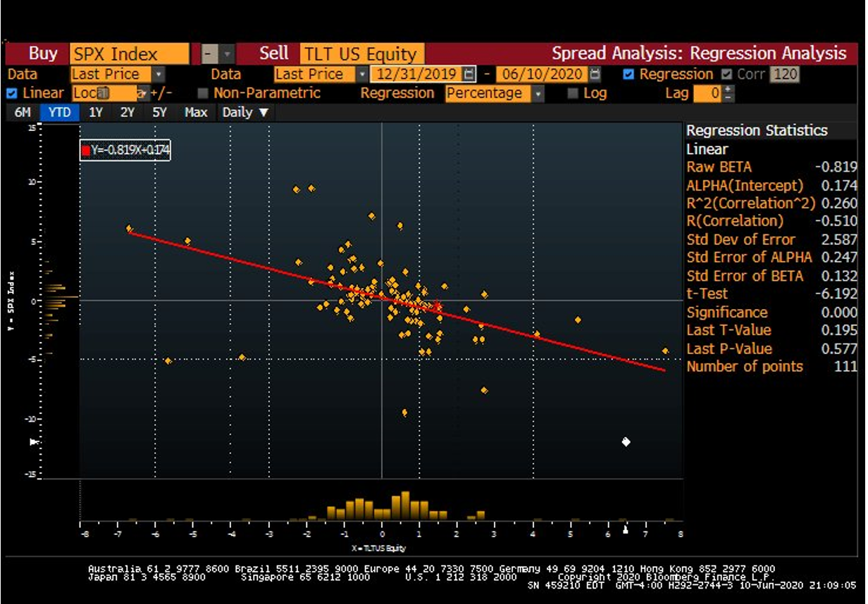
Task: Click the Number of points label
Action: (745, 367)
